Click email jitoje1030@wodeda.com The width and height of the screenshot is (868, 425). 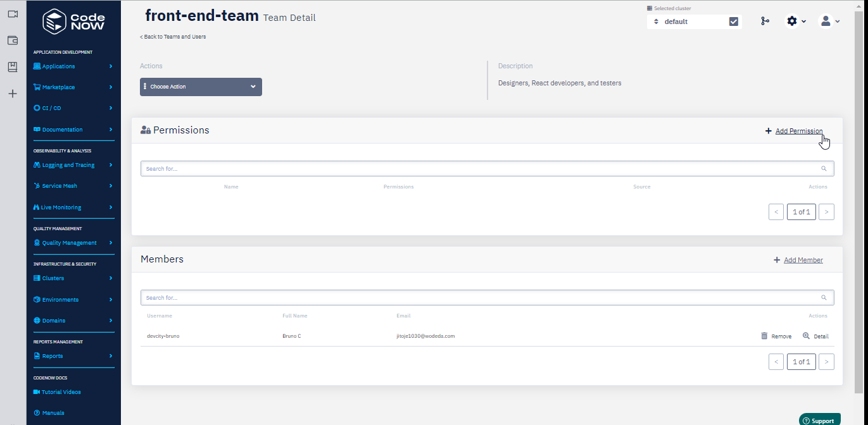tap(425, 336)
